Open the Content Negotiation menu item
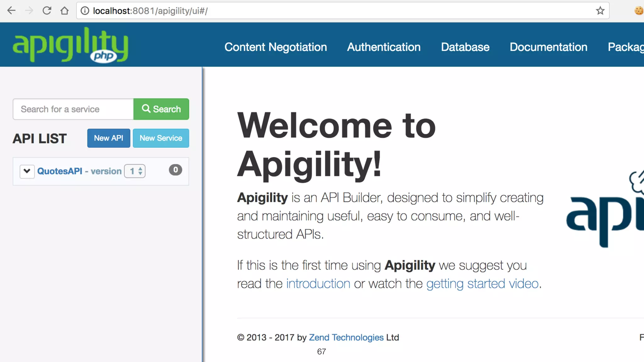 pyautogui.click(x=275, y=47)
